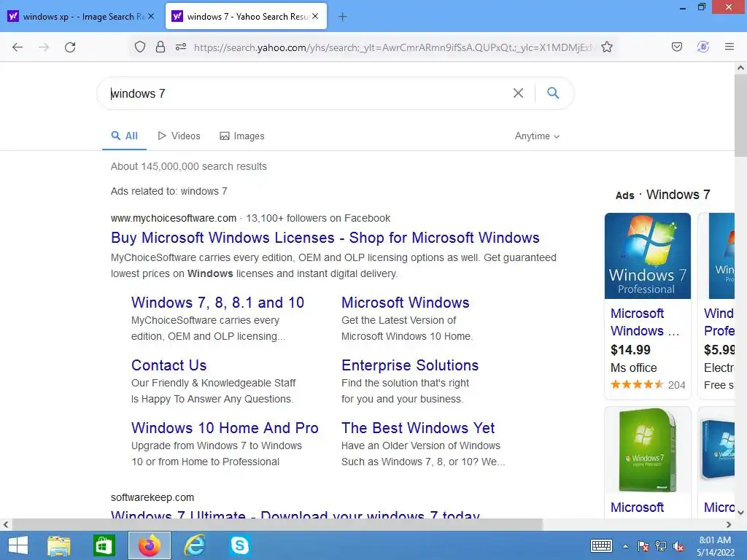The height and width of the screenshot is (560, 747).
Task: Reload the current page
Action: (70, 47)
